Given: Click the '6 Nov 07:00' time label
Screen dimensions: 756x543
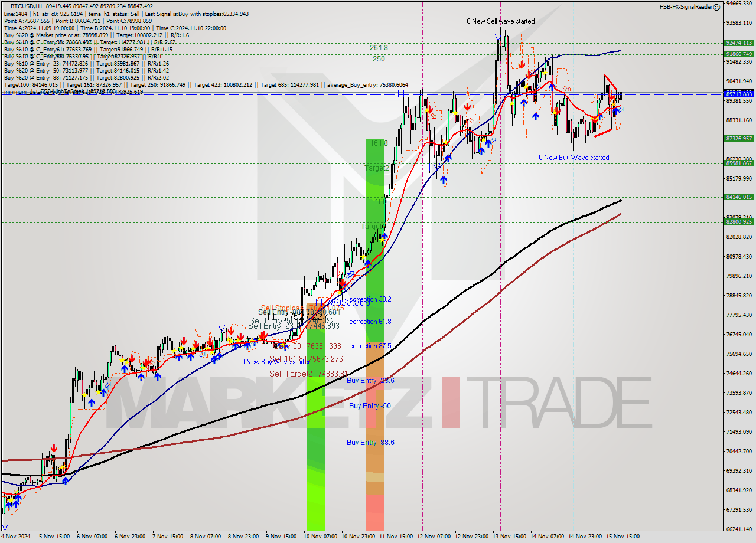Looking at the screenshot, I should [x=93, y=537].
